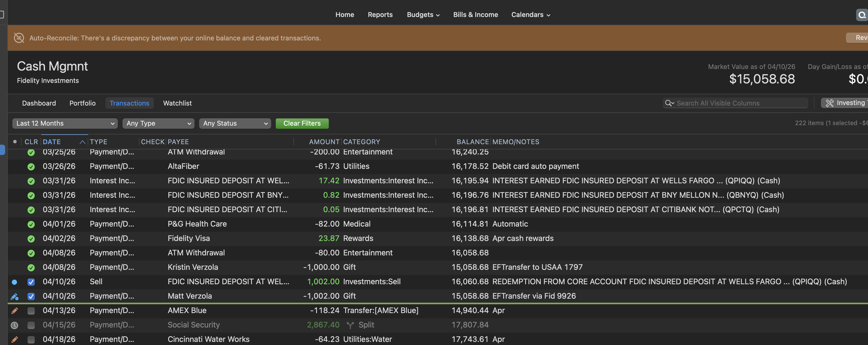
Task: Check the cleared box for AMEX Blue
Action: tap(31, 310)
